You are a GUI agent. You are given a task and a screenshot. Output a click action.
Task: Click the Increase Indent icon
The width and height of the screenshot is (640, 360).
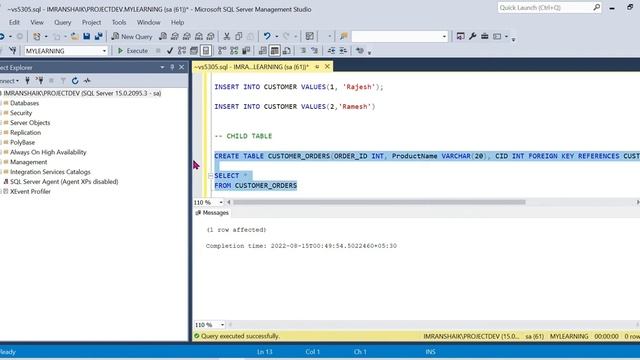coord(343,51)
